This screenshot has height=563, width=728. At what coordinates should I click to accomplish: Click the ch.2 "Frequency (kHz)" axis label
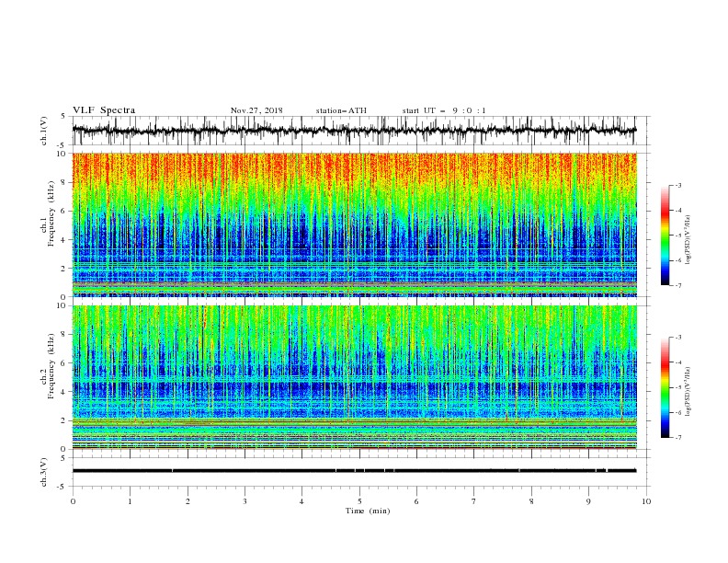(51, 366)
